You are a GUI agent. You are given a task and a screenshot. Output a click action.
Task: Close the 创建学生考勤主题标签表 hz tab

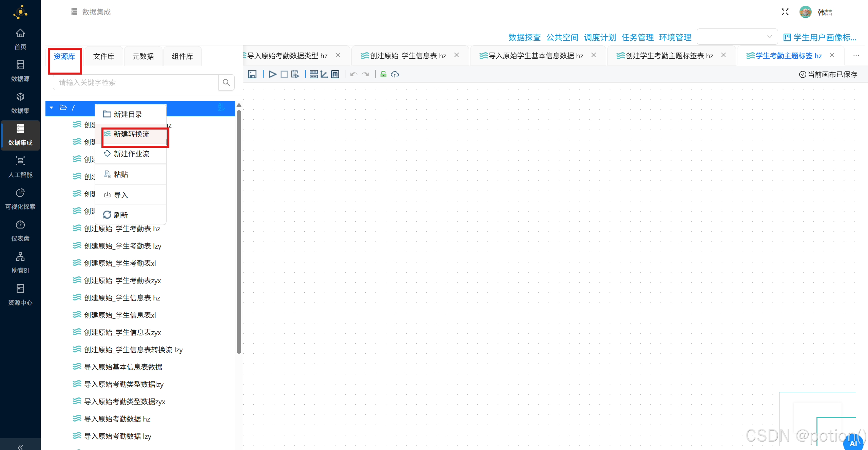point(724,55)
